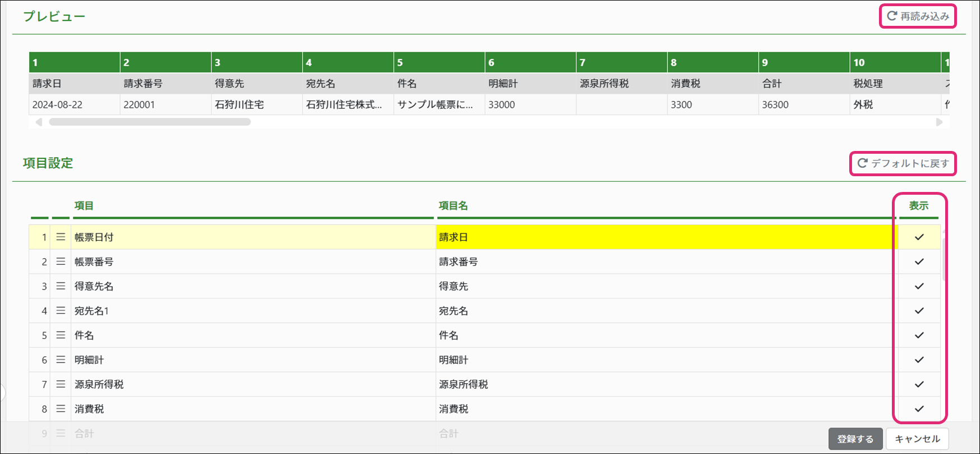Click the preview table horizontal scrollbar thumb
Screen dimensions: 980x454
tap(149, 122)
